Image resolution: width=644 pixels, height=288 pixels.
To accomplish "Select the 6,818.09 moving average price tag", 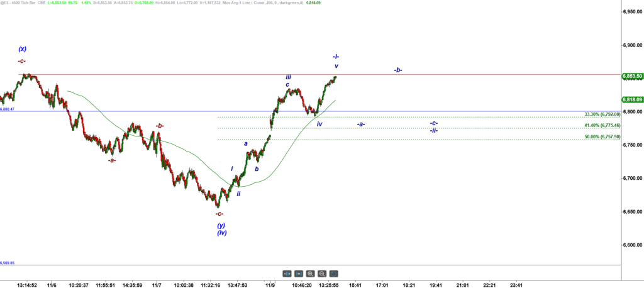I will pyautogui.click(x=631, y=99).
